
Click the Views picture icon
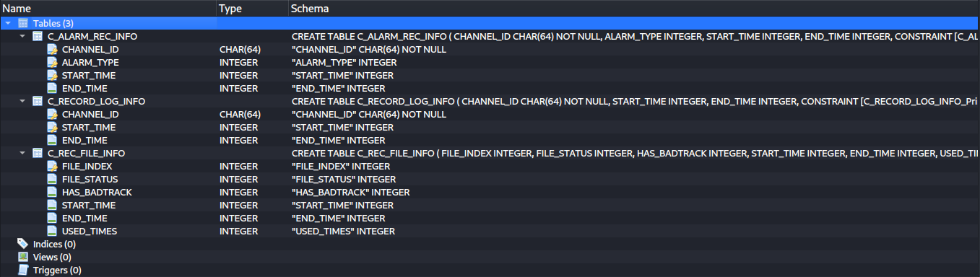coord(23,257)
